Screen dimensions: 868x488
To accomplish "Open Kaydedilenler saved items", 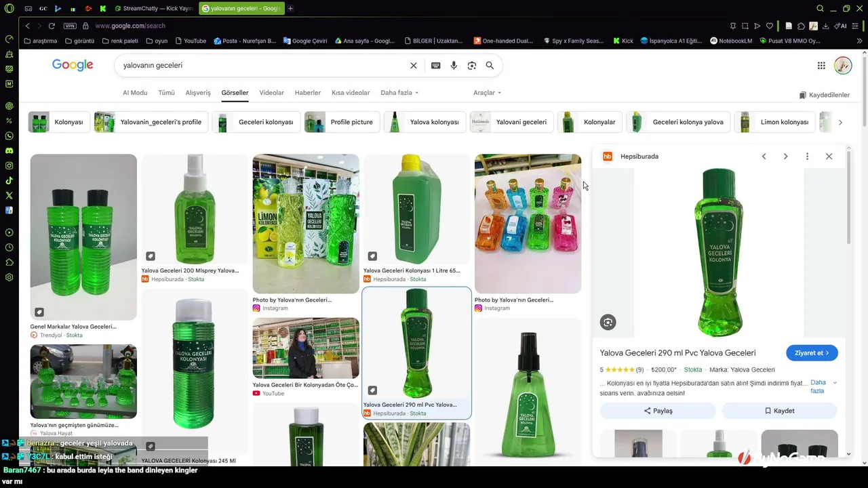I will pos(824,96).
